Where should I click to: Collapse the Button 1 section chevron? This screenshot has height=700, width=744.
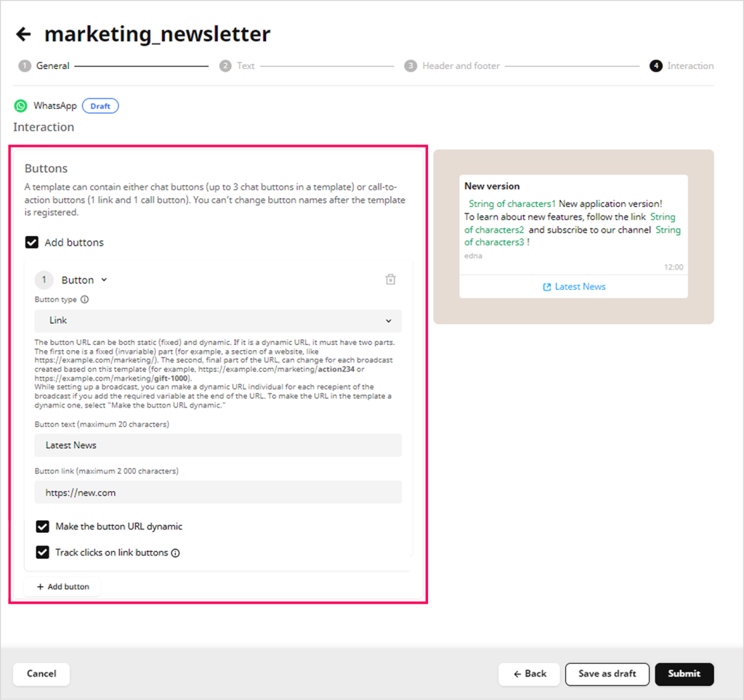[x=104, y=280]
